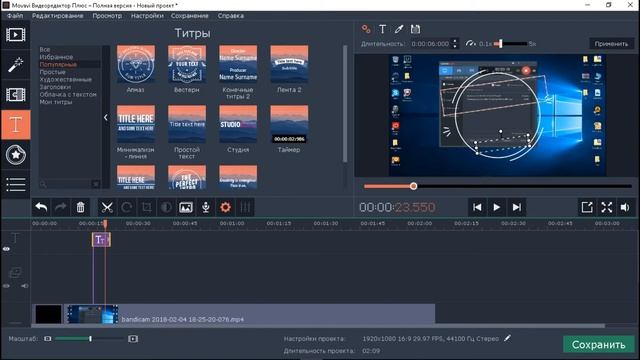Select the Все category
This screenshot has height=360, width=640.
point(45,49)
